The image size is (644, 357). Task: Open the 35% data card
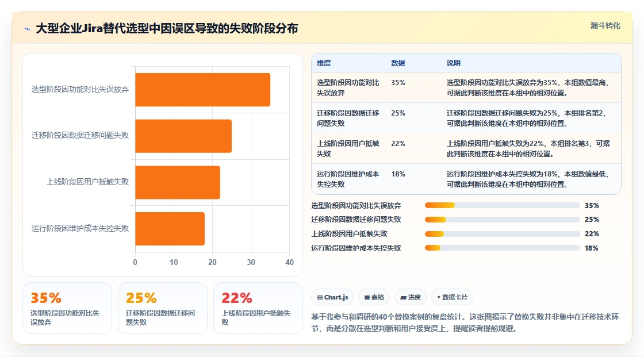[x=67, y=308]
